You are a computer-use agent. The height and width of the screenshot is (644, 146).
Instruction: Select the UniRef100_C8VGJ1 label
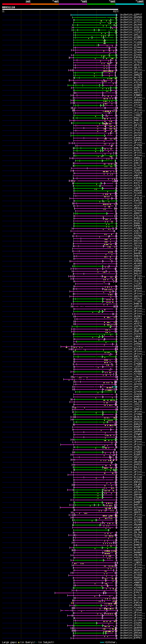pos(131,404)
